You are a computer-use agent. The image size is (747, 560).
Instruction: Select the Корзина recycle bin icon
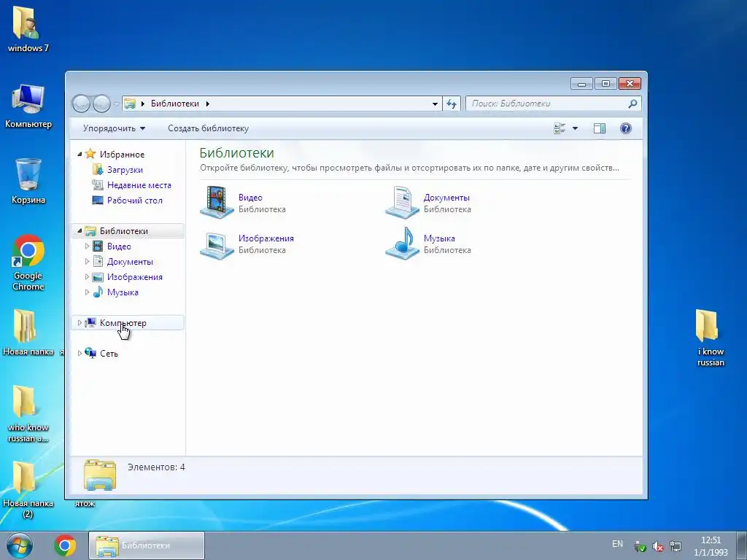pyautogui.click(x=28, y=181)
